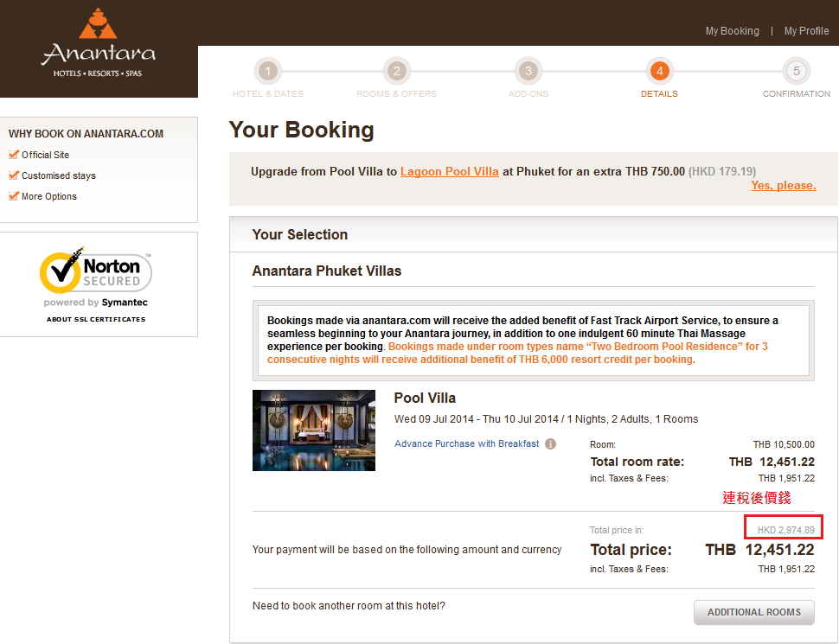
Task: Click the Lagoon Pool Villa link
Action: (x=449, y=171)
